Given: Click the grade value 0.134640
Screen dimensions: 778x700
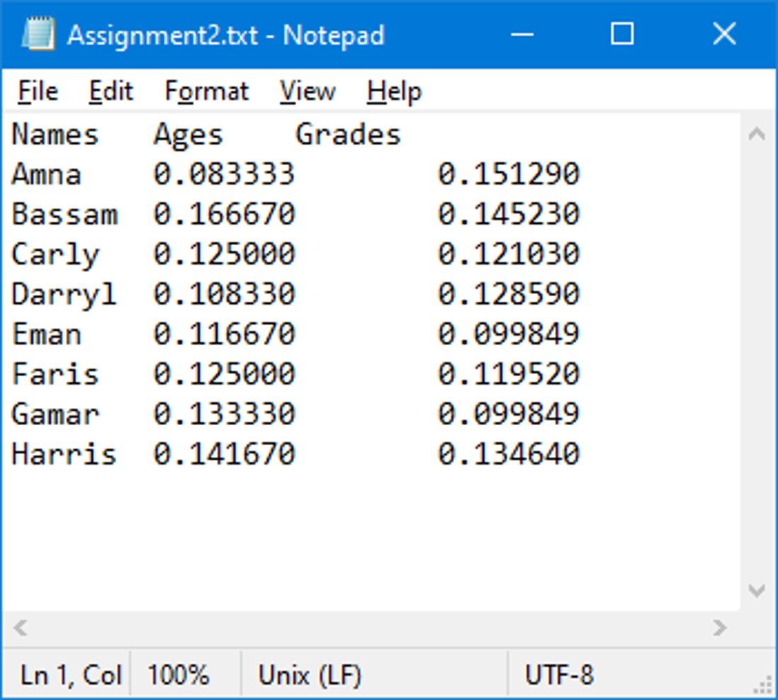Looking at the screenshot, I should 509,454.
